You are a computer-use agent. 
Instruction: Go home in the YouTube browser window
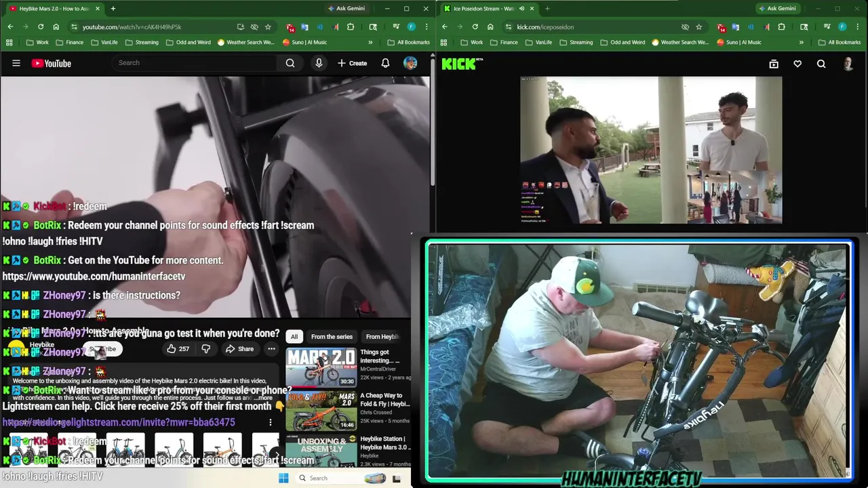pyautogui.click(x=56, y=26)
